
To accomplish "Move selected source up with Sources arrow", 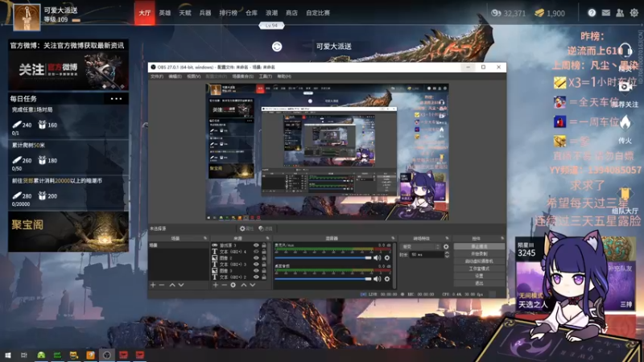I will point(244,285).
